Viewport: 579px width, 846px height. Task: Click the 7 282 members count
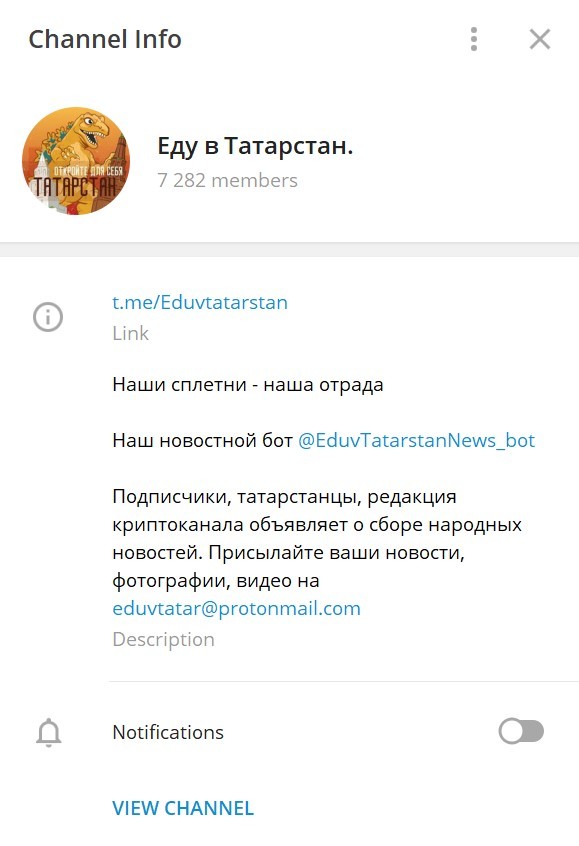point(227,180)
